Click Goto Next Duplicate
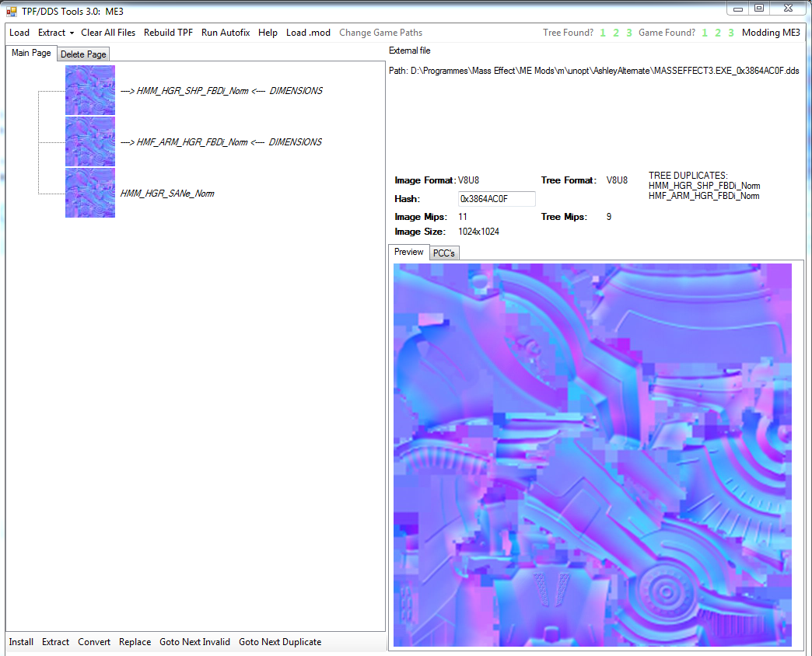This screenshot has width=812, height=656. tap(280, 641)
